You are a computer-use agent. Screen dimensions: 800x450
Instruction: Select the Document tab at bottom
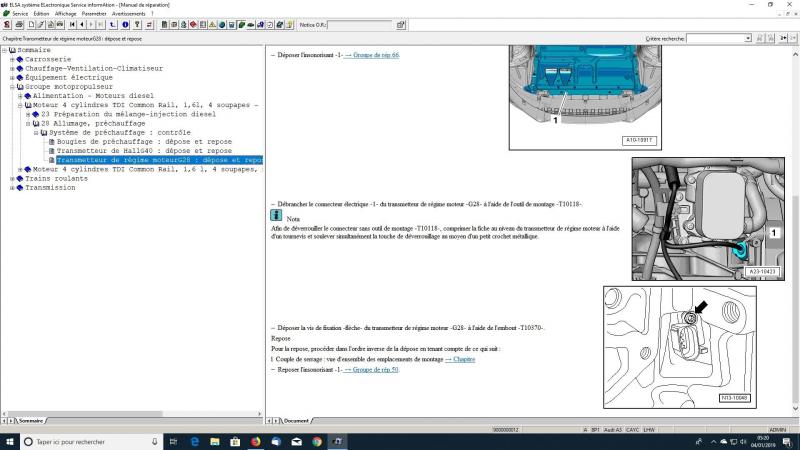[296, 421]
